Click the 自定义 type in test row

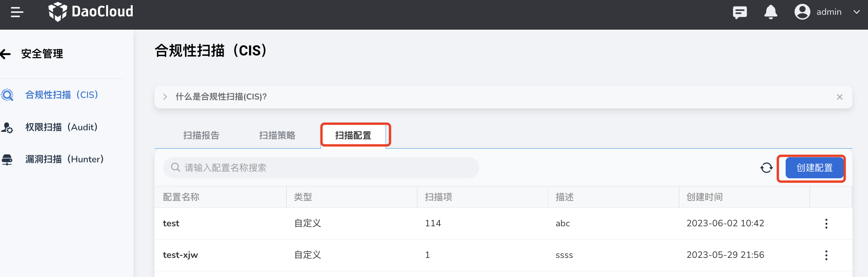click(x=308, y=223)
